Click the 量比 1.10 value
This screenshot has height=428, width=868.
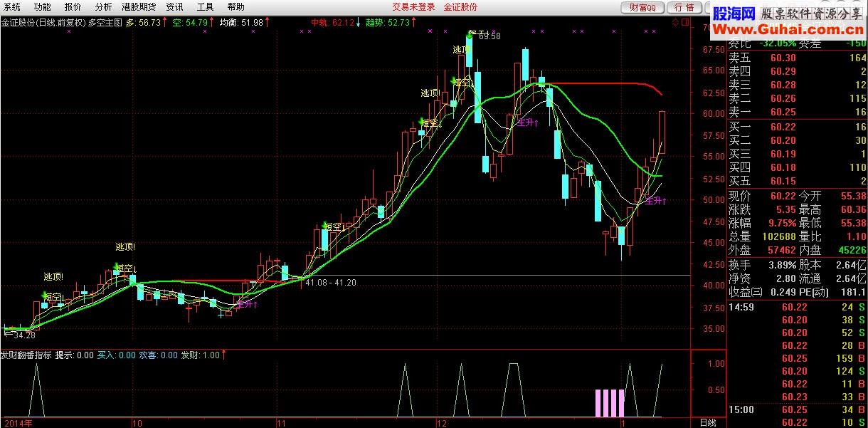pos(857,236)
